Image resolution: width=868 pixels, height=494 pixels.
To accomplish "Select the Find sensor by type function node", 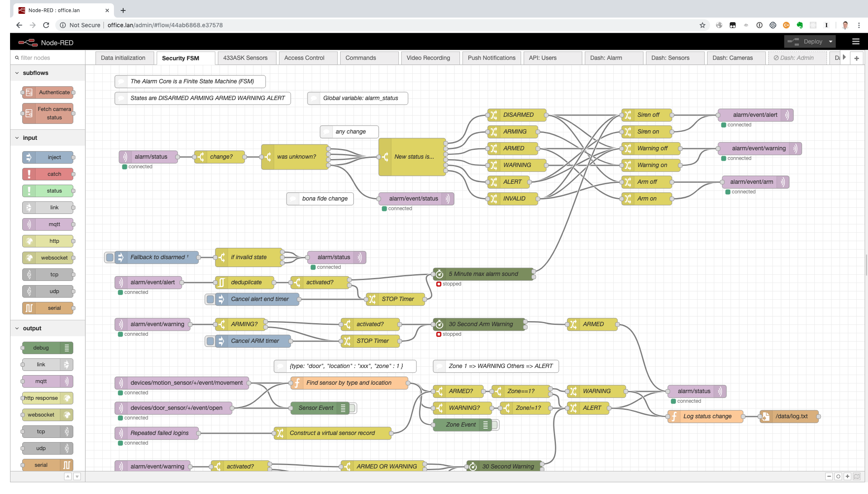I will coord(349,383).
